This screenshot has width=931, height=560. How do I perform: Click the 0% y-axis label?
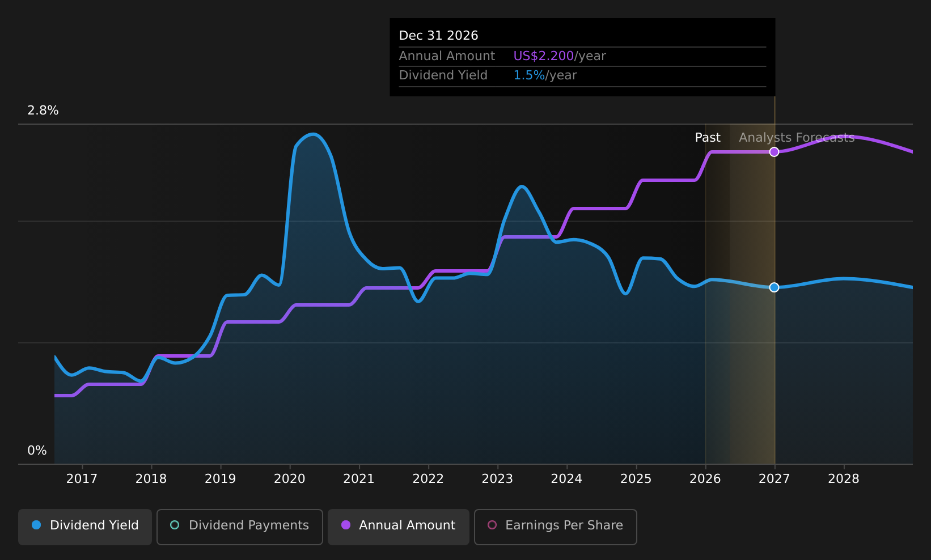37,451
